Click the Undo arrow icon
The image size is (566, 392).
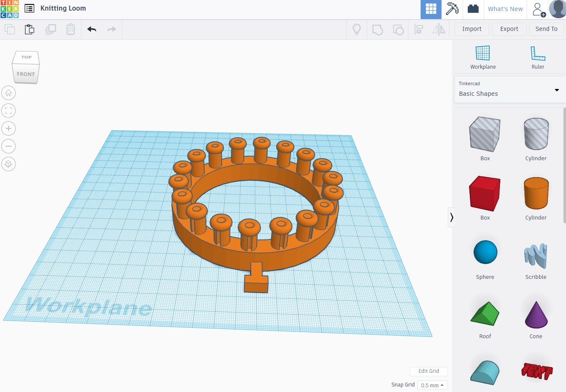92,29
